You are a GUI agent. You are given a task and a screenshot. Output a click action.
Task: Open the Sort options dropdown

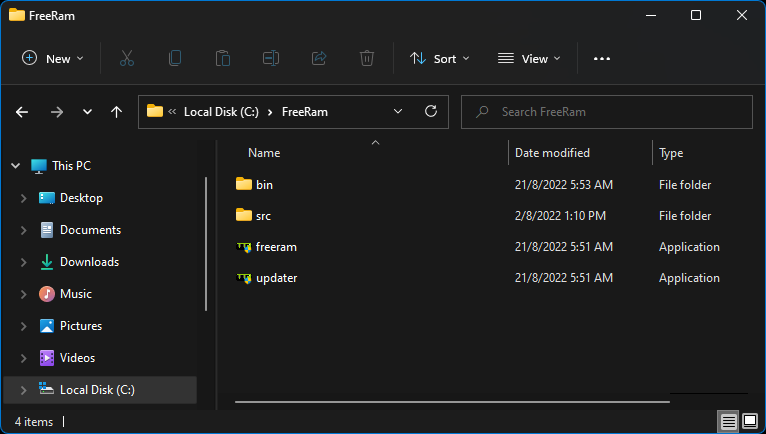(439, 59)
